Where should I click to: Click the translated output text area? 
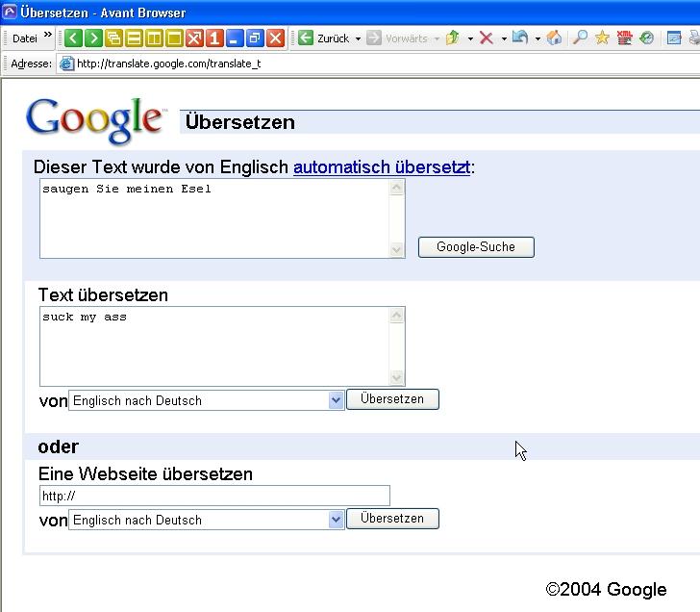click(214, 218)
